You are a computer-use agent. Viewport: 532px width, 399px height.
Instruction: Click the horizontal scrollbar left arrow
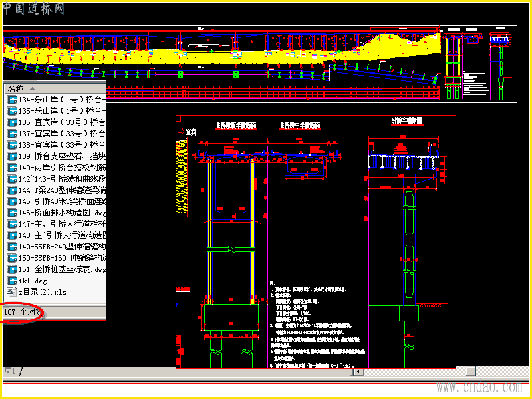(x=357, y=372)
